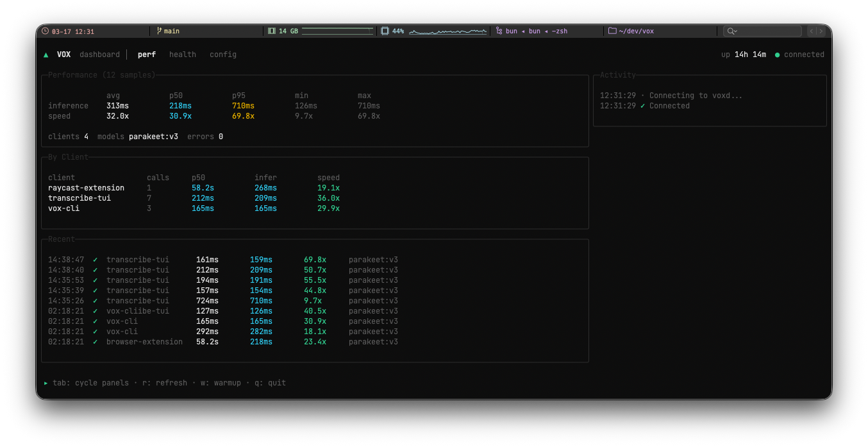This screenshot has height=447, width=868.
Task: Click the next result arrow by search
Action: 821,31
